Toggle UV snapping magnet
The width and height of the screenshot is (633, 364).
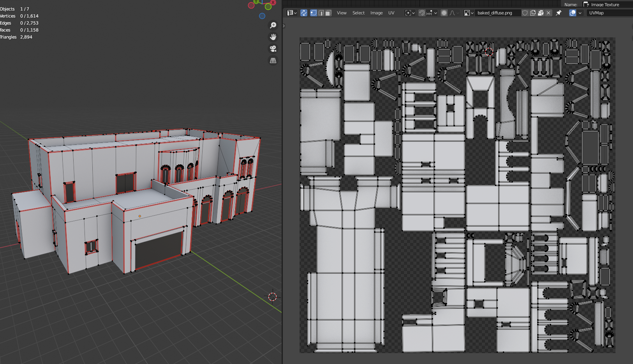(421, 13)
